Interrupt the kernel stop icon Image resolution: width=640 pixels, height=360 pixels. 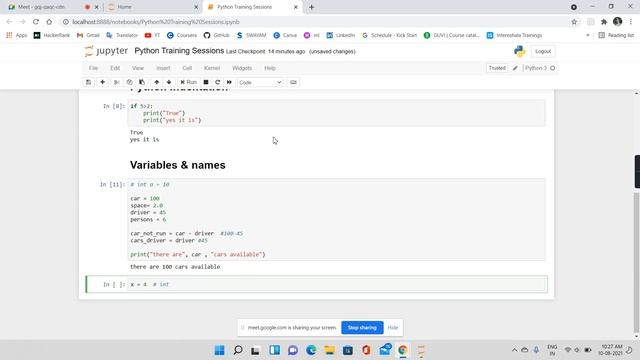click(x=206, y=82)
